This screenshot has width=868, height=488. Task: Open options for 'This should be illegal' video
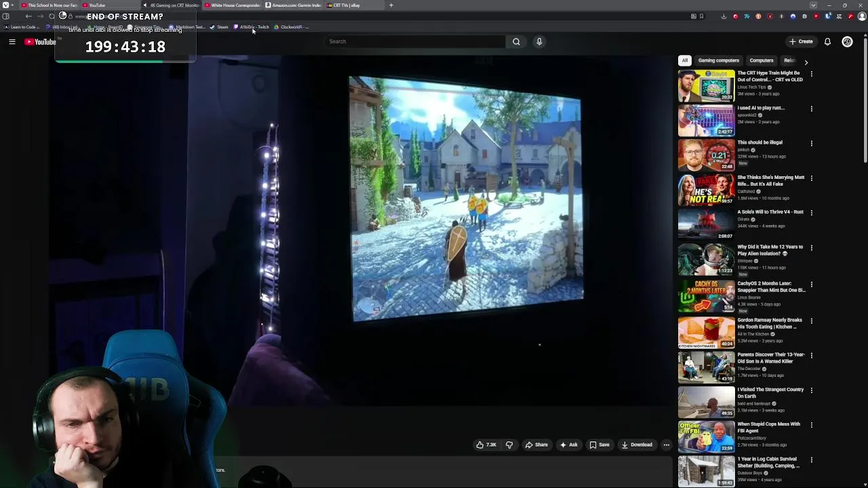point(811,143)
